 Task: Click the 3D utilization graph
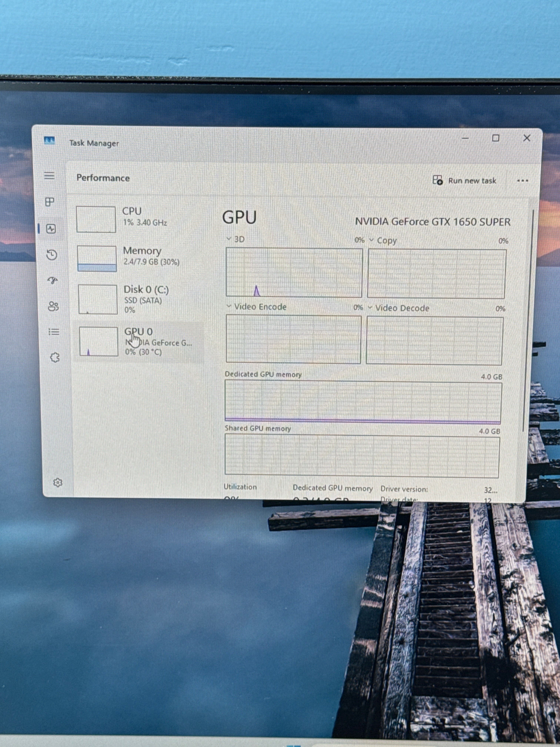pyautogui.click(x=294, y=273)
